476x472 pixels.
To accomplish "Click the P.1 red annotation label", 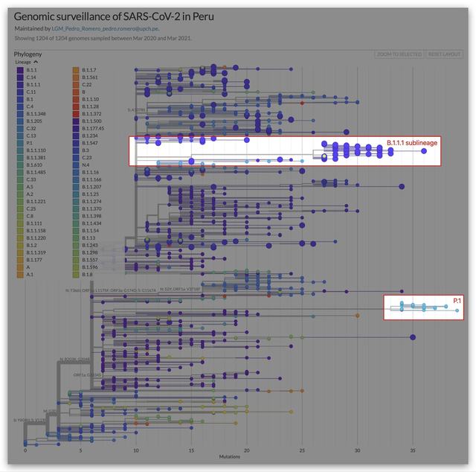I will pos(457,301).
